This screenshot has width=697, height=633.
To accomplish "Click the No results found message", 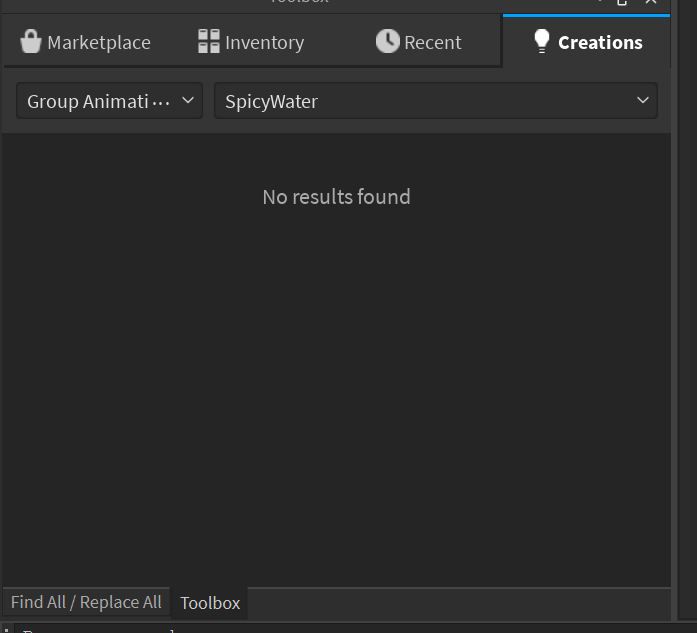I will tap(336, 197).
